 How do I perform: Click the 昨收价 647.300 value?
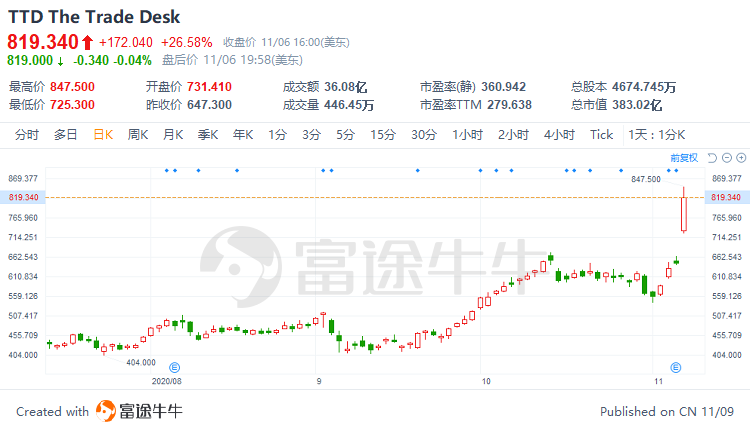pyautogui.click(x=209, y=105)
